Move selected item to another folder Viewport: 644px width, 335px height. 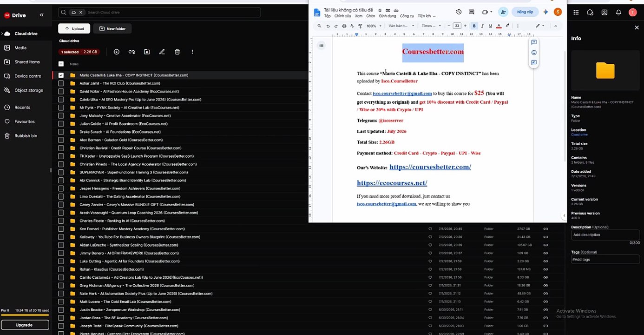point(147,52)
